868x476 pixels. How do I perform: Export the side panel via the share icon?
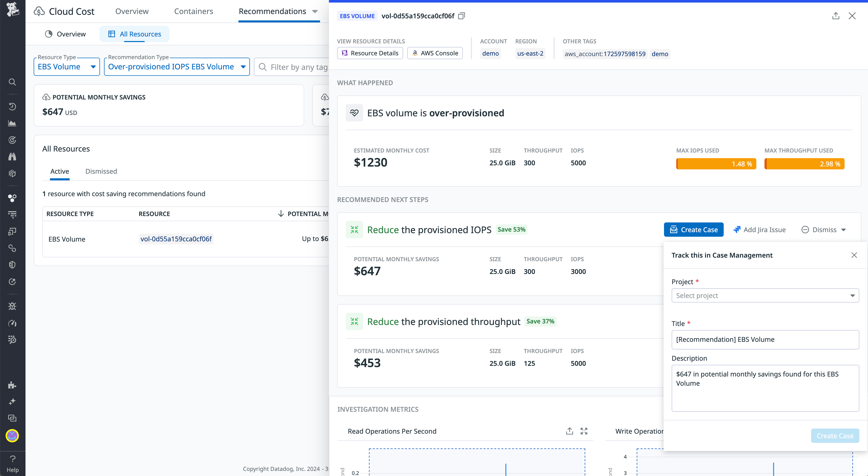click(836, 16)
